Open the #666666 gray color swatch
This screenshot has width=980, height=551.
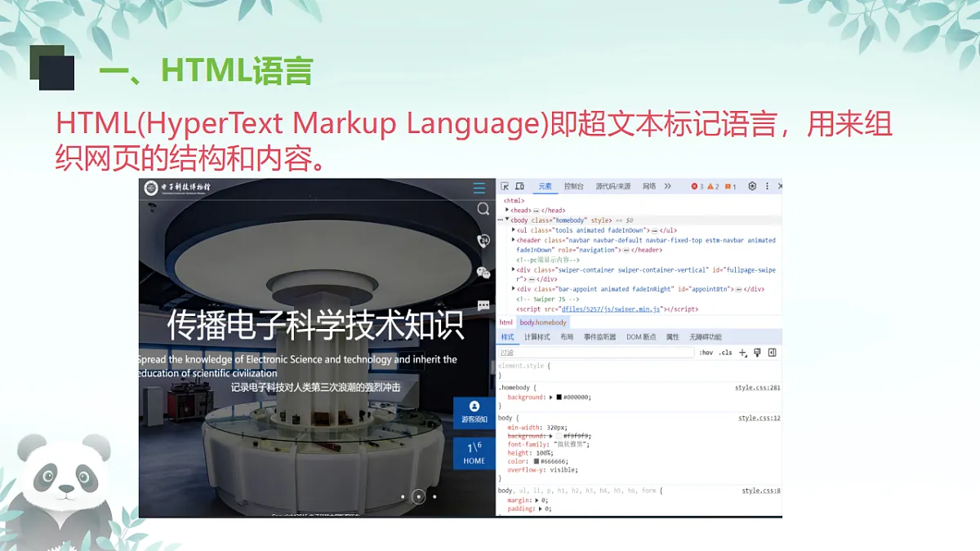pos(537,462)
